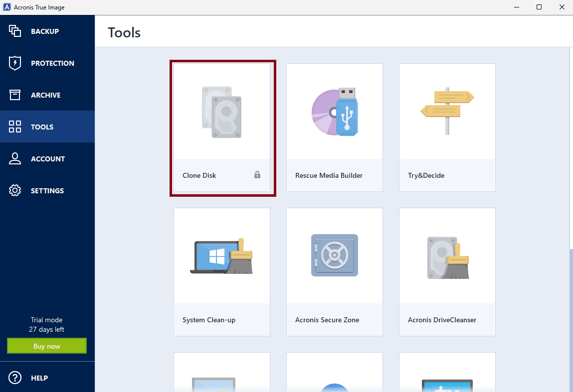Select the Tools sidebar item

pos(47,127)
